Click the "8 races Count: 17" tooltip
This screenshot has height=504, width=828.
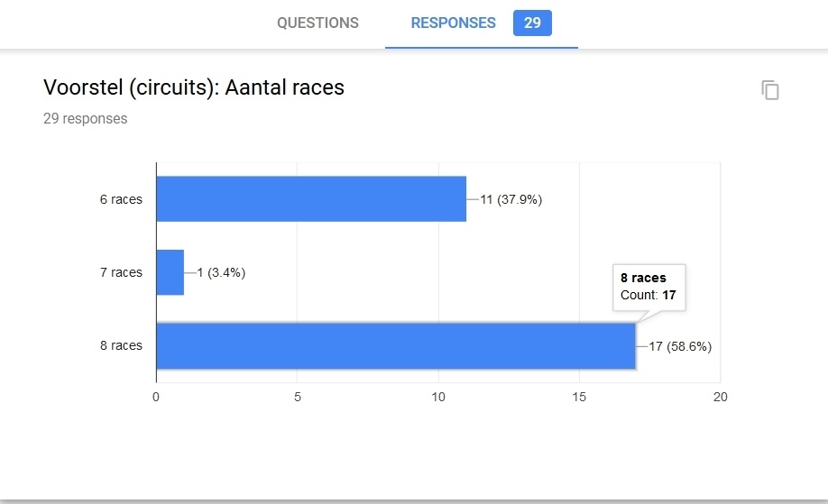coord(649,287)
